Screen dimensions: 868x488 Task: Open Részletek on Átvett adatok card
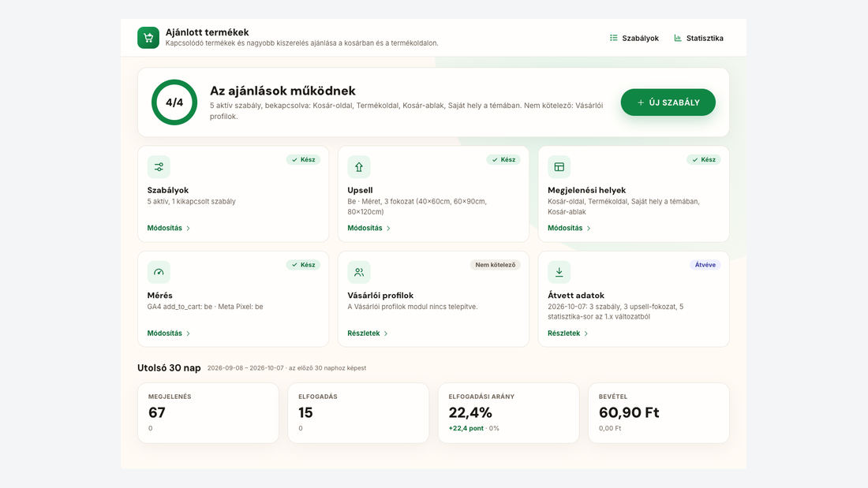568,333
